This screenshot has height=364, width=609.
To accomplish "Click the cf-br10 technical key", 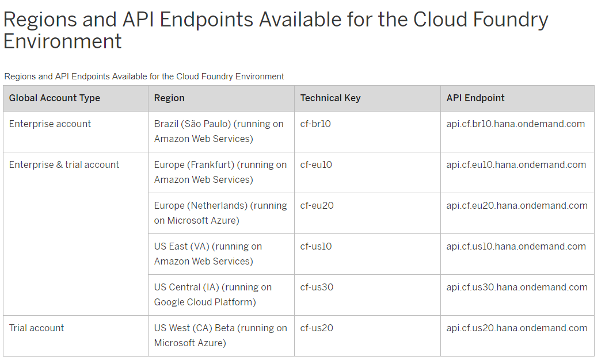I will 315,124.
